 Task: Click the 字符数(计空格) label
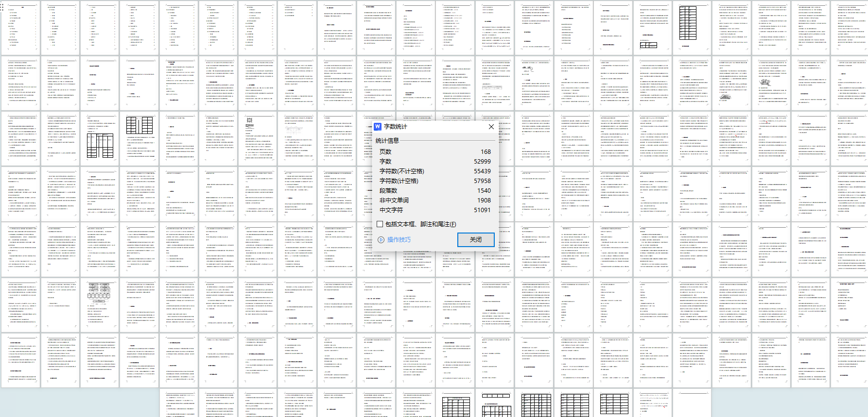[x=399, y=181]
